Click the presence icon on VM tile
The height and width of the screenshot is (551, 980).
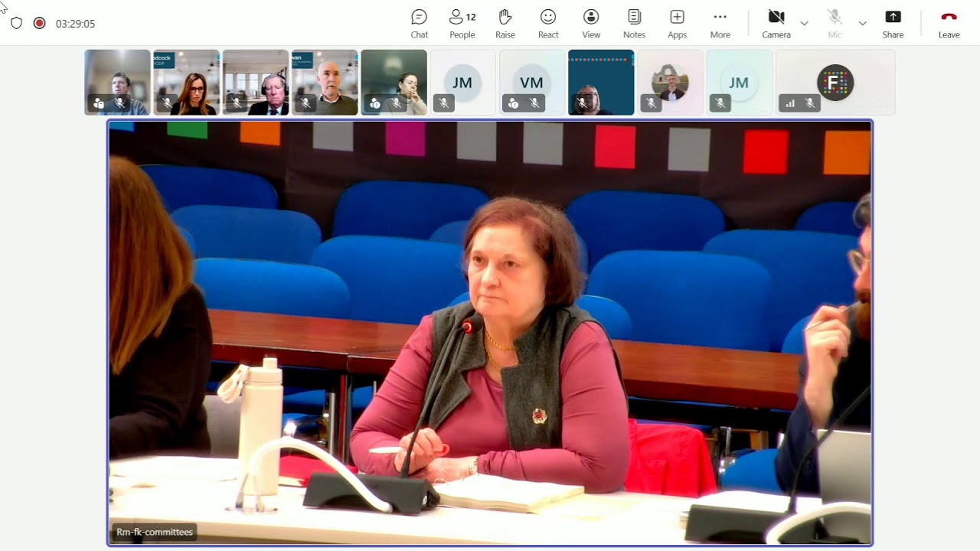(x=514, y=103)
